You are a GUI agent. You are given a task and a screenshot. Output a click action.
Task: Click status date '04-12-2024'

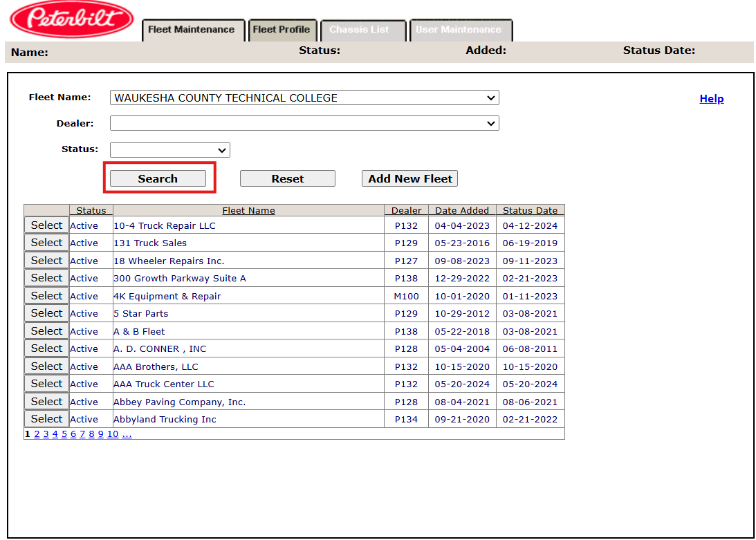click(530, 225)
